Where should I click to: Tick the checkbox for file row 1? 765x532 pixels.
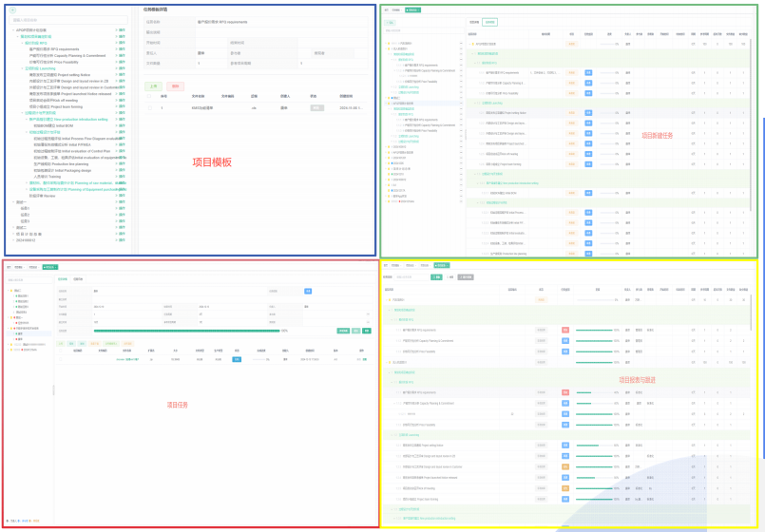pos(147,108)
